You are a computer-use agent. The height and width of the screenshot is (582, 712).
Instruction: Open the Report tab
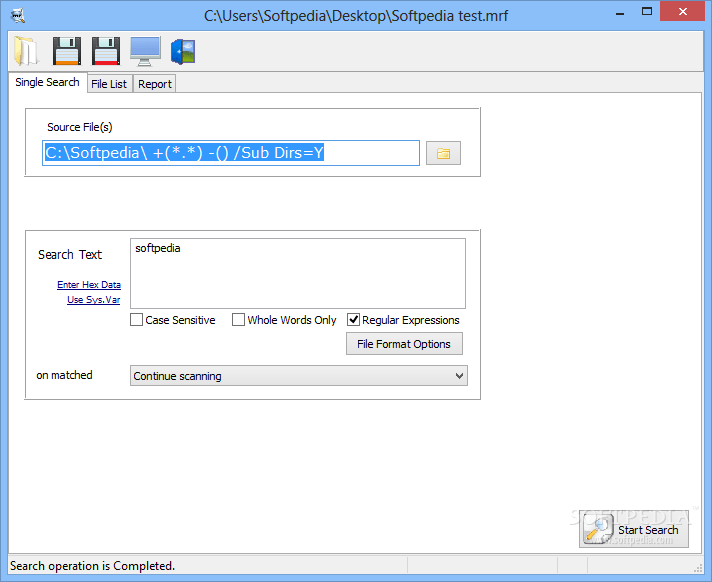pyautogui.click(x=155, y=84)
